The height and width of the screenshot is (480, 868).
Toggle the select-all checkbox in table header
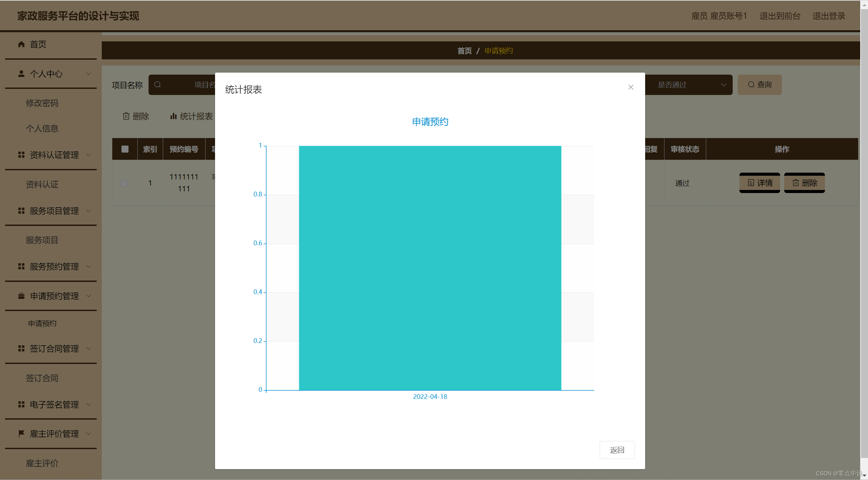pos(125,149)
